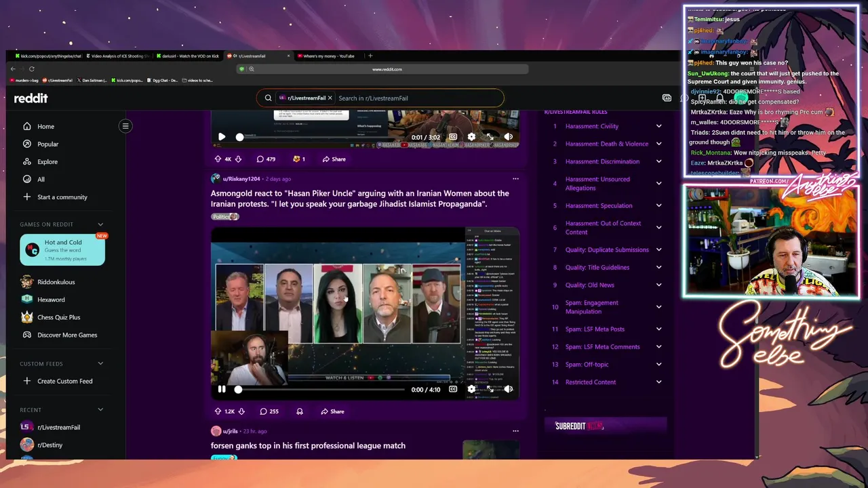The image size is (868, 488).
Task: Collapse the Games on Reddit section
Action: pos(100,224)
